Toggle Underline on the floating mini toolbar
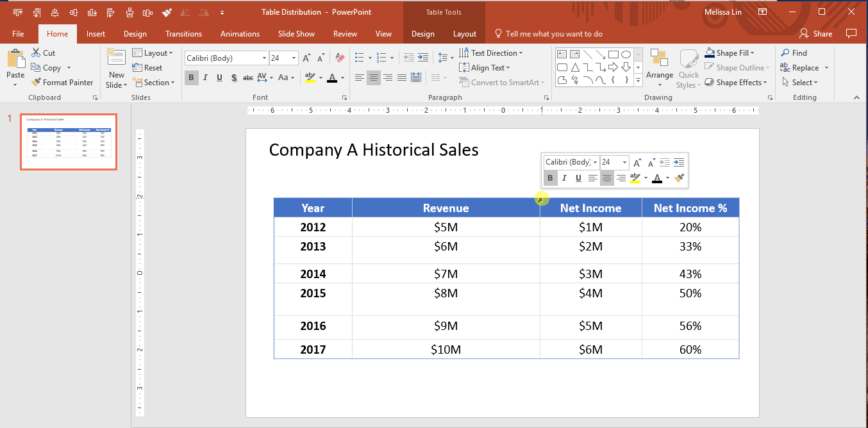868x428 pixels. [x=578, y=178]
